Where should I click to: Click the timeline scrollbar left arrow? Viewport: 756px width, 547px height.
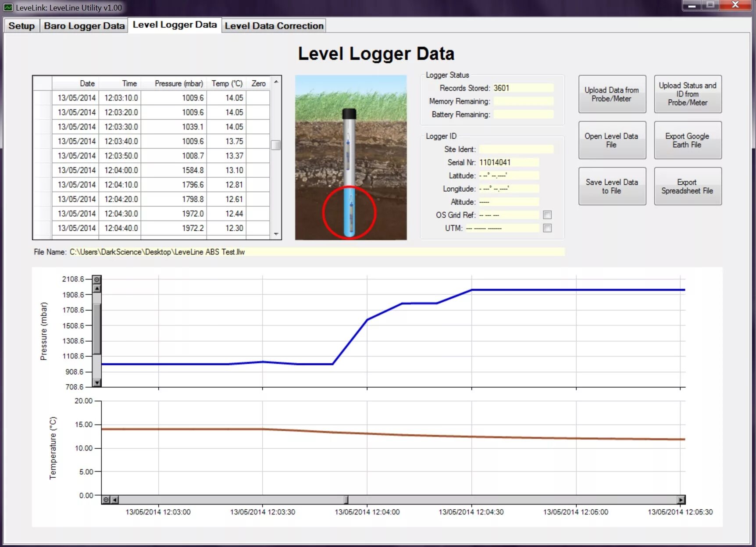114,499
